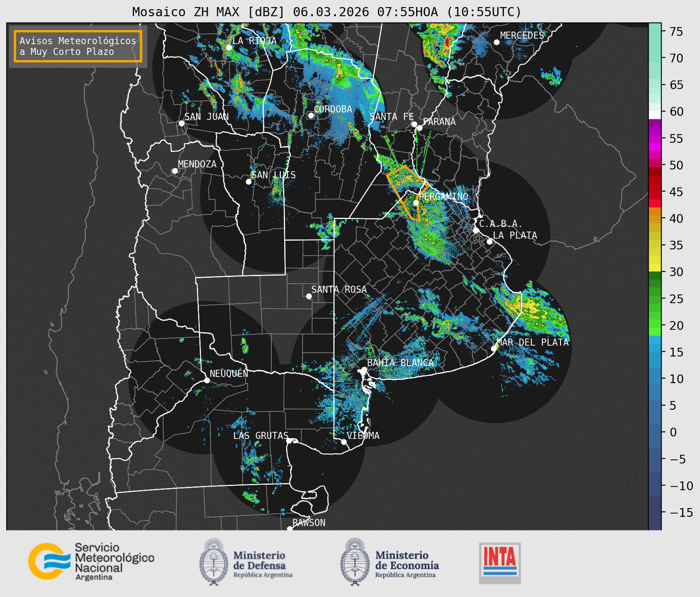Click the MERCEDES label text
This screenshot has height=597, width=700.
(522, 36)
